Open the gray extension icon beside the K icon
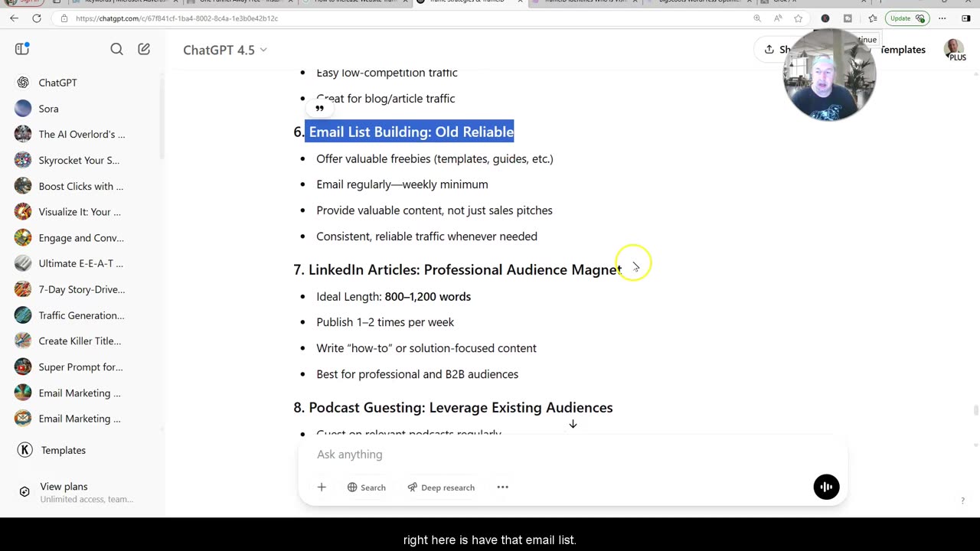This screenshot has height=551, width=980. click(848, 18)
